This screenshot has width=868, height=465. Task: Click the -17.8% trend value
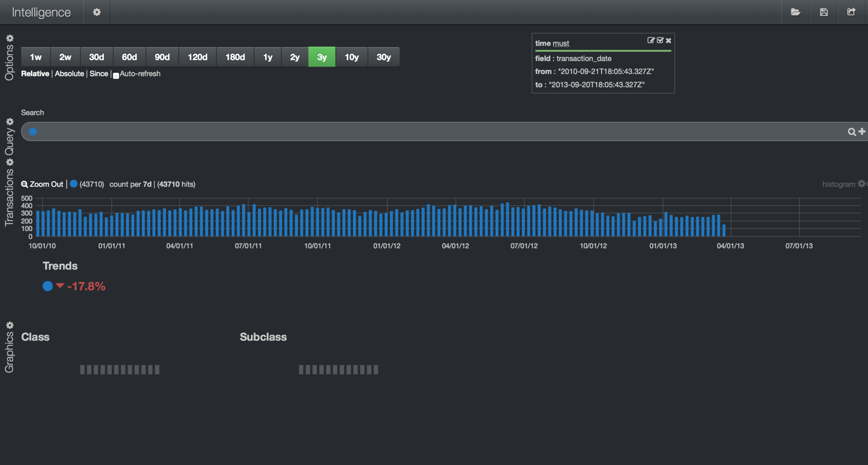click(x=86, y=286)
